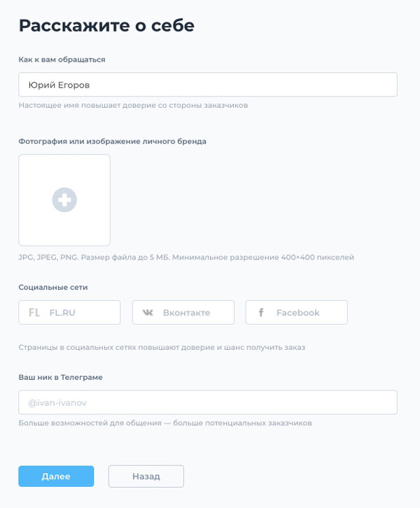The width and height of the screenshot is (420, 508).
Task: Click the VK logo icon
Action: coord(148,313)
